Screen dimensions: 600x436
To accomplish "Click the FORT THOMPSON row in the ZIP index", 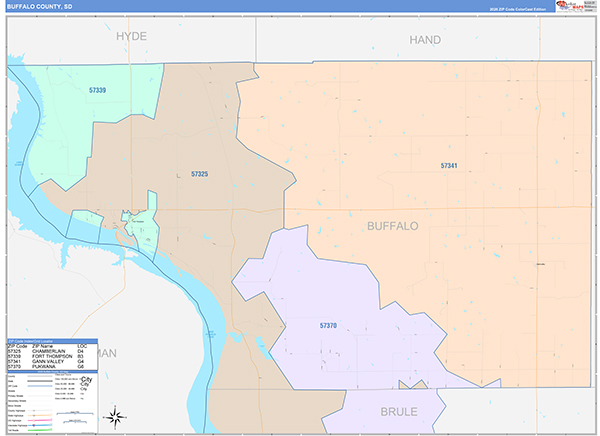I will (48, 356).
